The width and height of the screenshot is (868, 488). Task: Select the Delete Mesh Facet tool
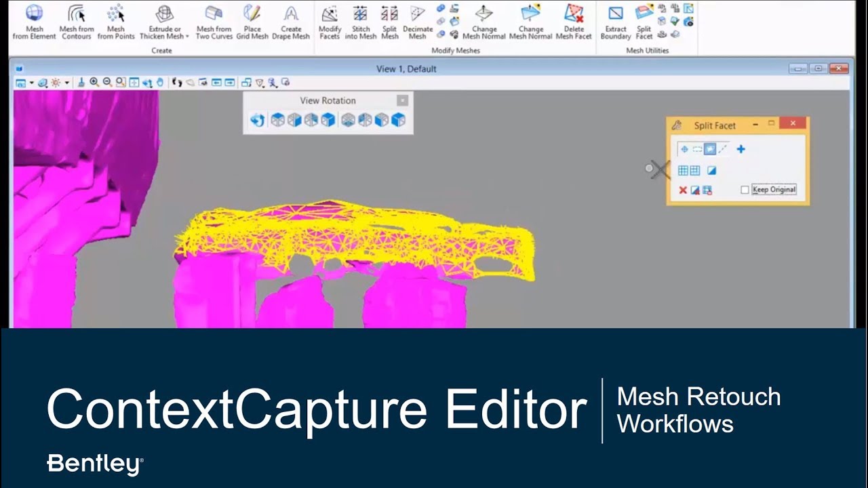574,22
